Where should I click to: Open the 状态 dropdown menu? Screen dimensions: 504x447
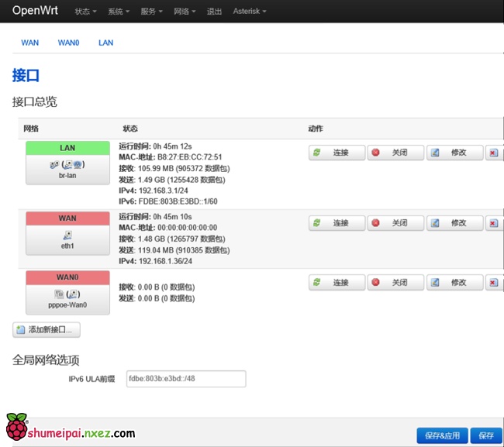85,12
